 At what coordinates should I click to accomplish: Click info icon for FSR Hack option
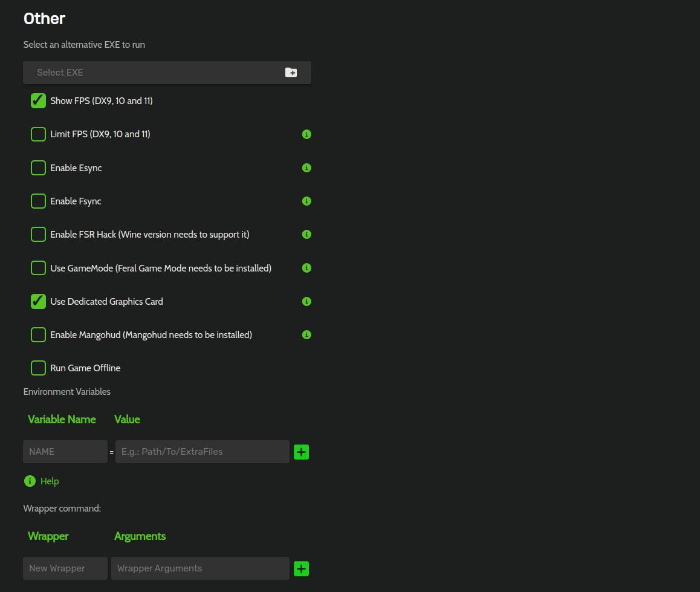coord(306,234)
